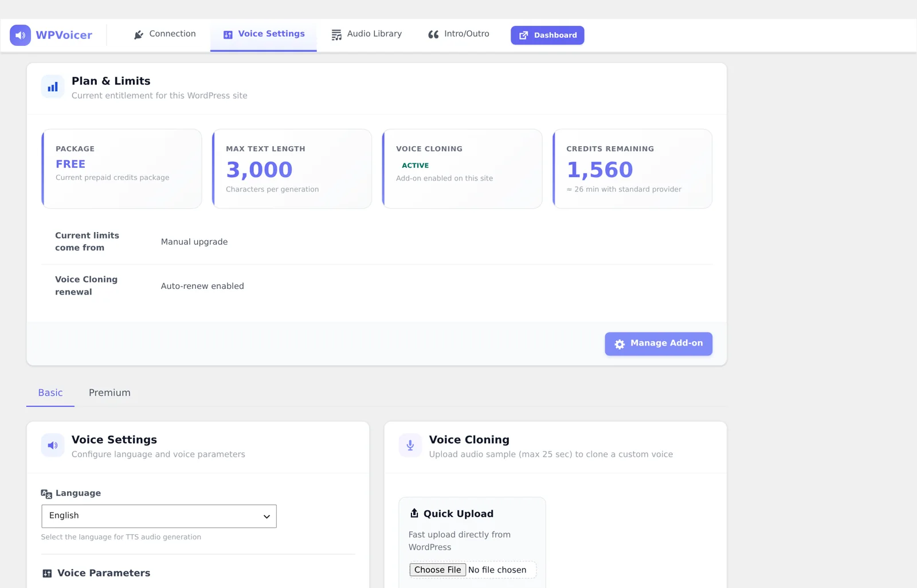This screenshot has height=588, width=917.
Task: Click the Voice Settings sliders icon
Action: (228, 35)
